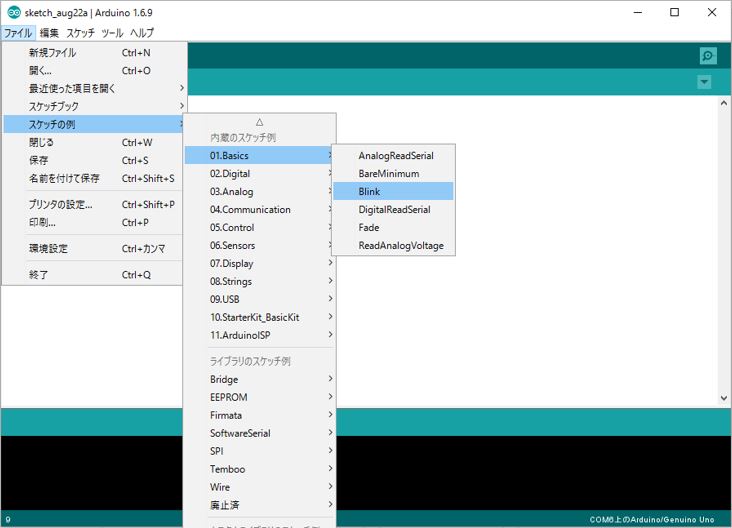Open Wire library examples
The height and width of the screenshot is (528, 732).
[260, 487]
